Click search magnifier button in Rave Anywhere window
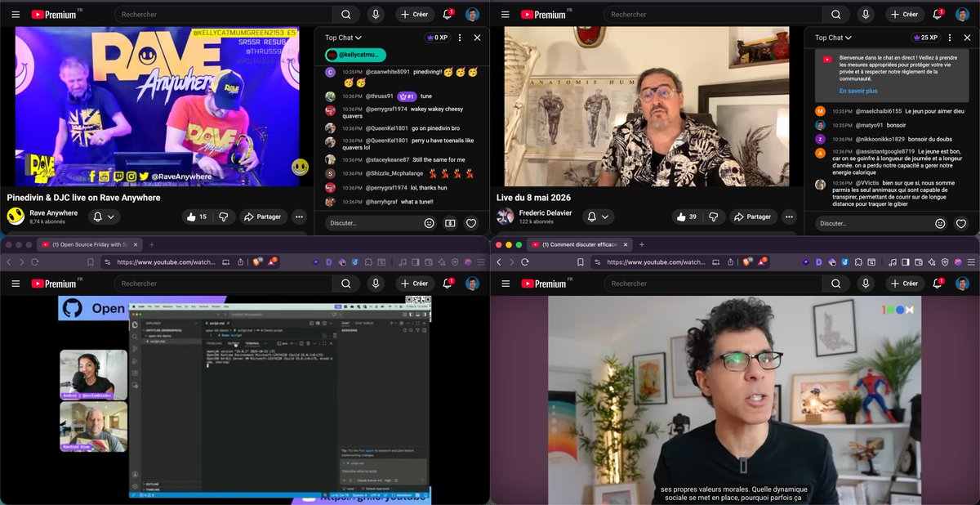The image size is (980, 505). pyautogui.click(x=346, y=14)
